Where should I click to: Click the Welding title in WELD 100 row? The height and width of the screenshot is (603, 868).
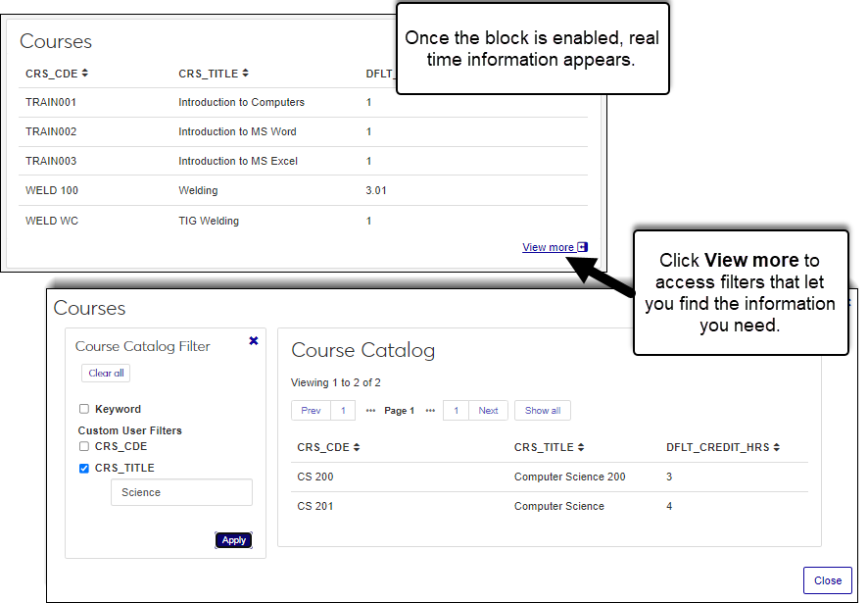(x=198, y=190)
